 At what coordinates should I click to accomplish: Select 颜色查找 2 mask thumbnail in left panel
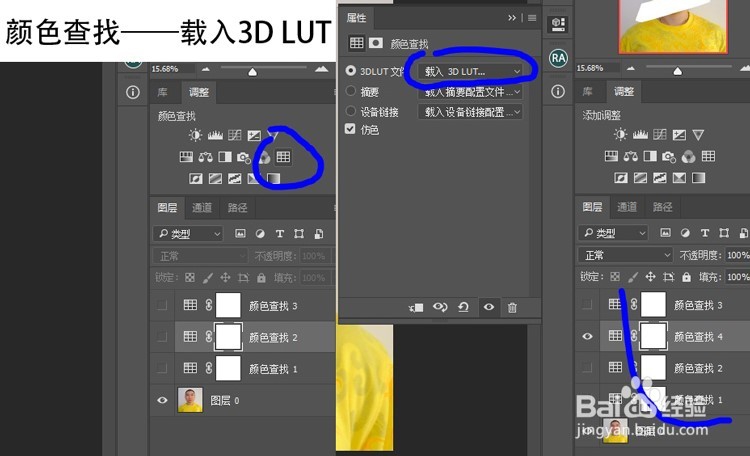pyautogui.click(x=228, y=337)
